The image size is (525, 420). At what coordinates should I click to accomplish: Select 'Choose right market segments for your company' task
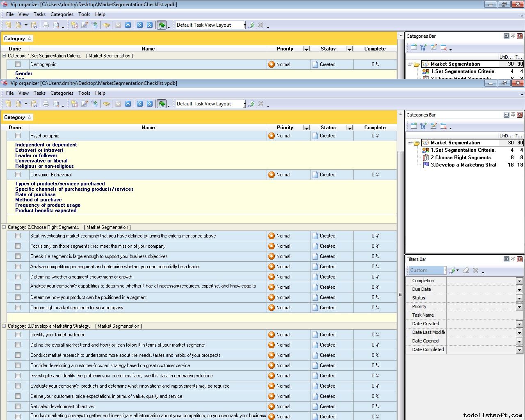click(x=77, y=308)
